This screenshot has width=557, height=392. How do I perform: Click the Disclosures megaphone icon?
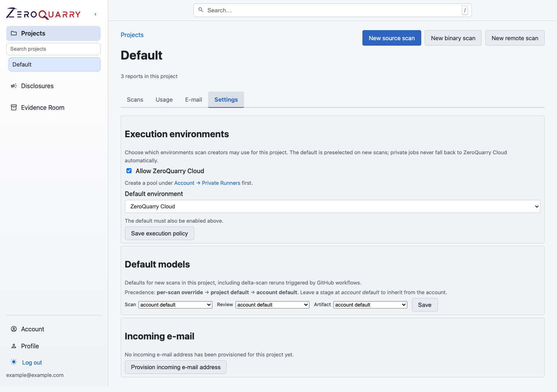click(x=14, y=86)
